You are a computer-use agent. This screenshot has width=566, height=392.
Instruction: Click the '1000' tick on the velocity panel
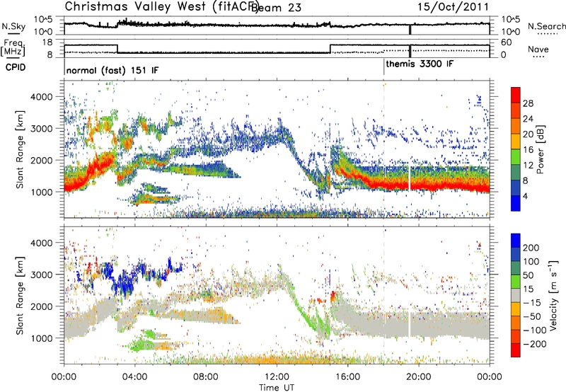click(41, 338)
